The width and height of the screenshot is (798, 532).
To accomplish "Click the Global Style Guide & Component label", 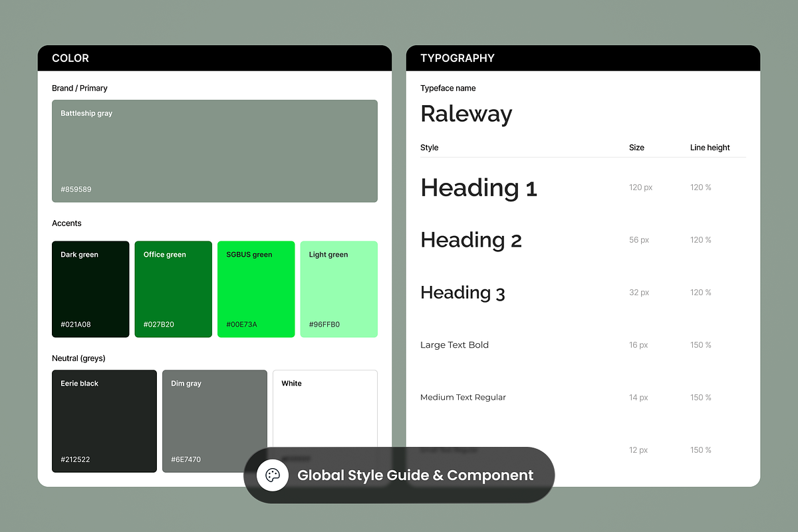I will click(x=415, y=475).
